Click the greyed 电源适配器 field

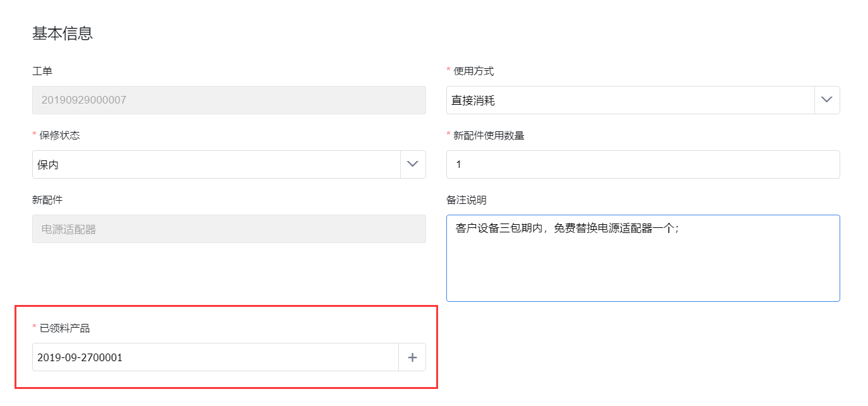[229, 229]
